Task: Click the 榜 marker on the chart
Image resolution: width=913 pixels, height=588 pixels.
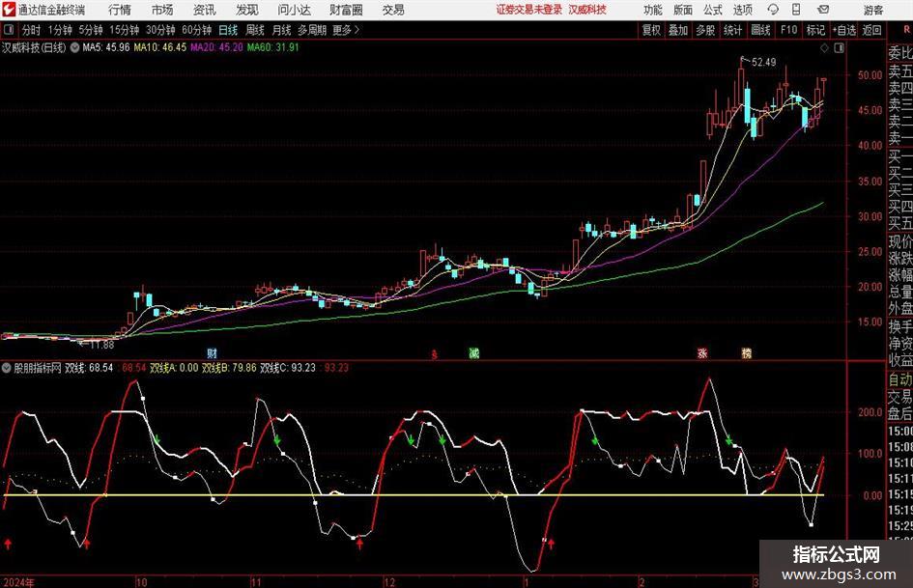Action: click(747, 352)
